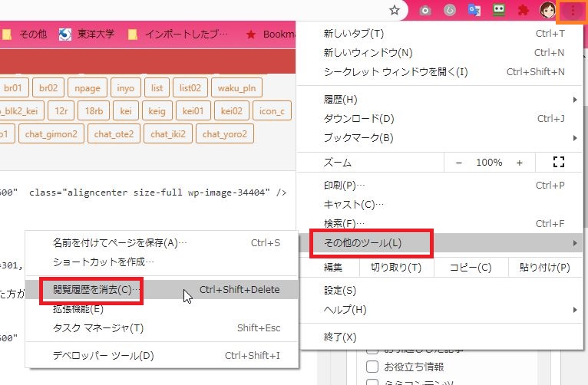This screenshot has width=588, height=385.
Task: Click the kei tag button
Action: (126, 111)
